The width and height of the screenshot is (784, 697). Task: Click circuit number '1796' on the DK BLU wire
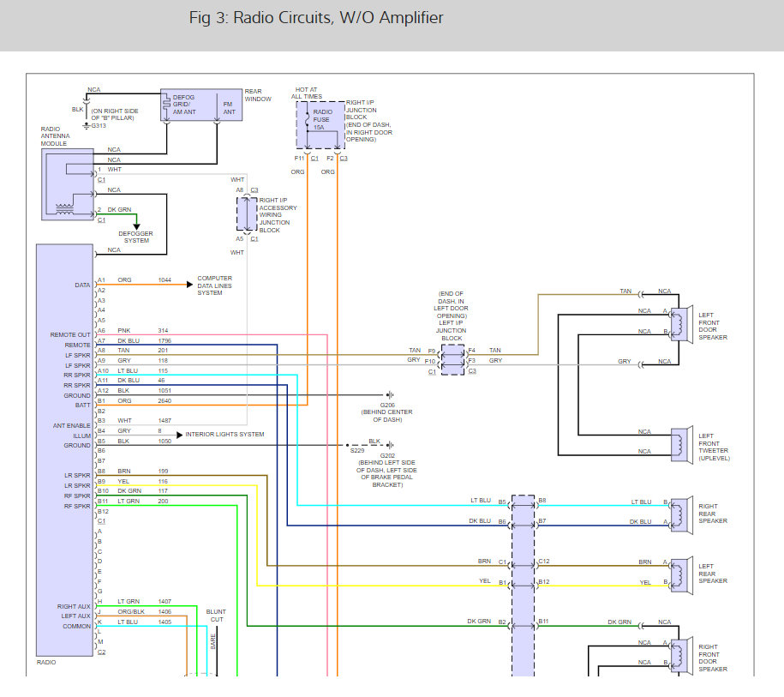click(x=165, y=340)
